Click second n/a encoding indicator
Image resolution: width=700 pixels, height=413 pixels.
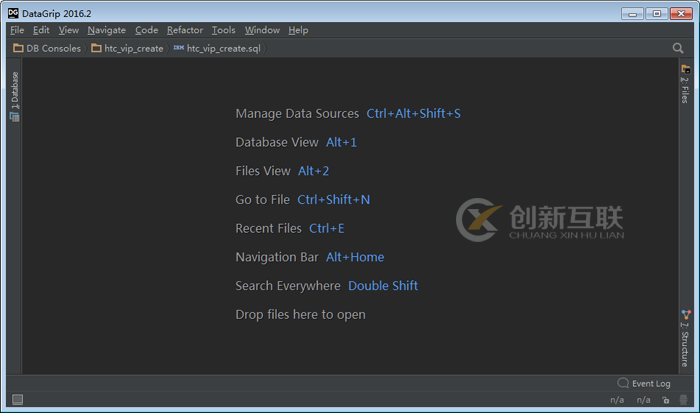(643, 400)
